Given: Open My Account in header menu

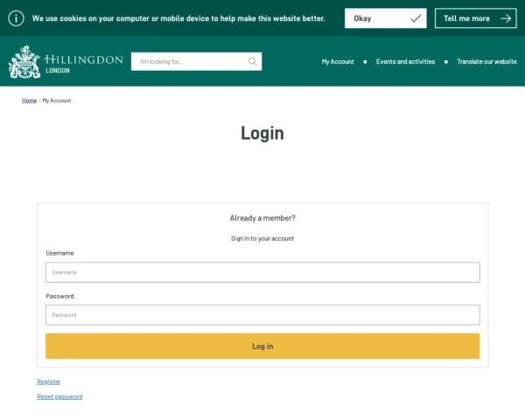Looking at the screenshot, I should point(338,61).
